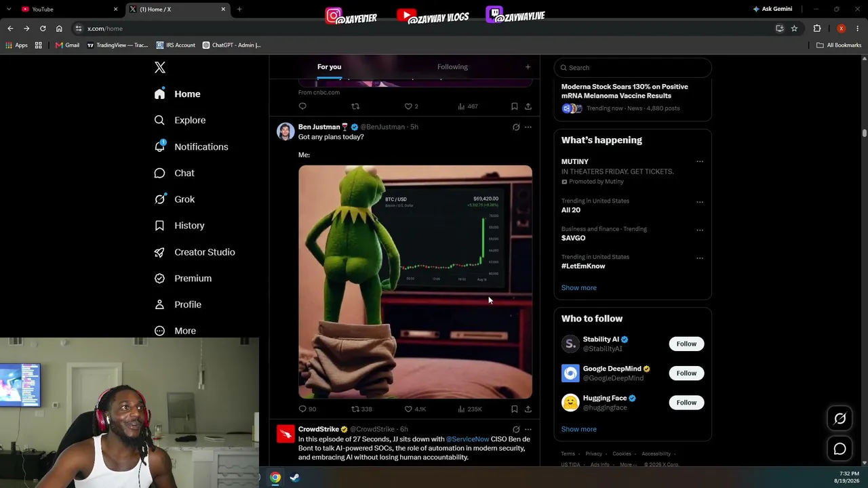This screenshot has height=488, width=868.
Task: Open the Chrome extensions puzzle icon
Action: coord(817,28)
